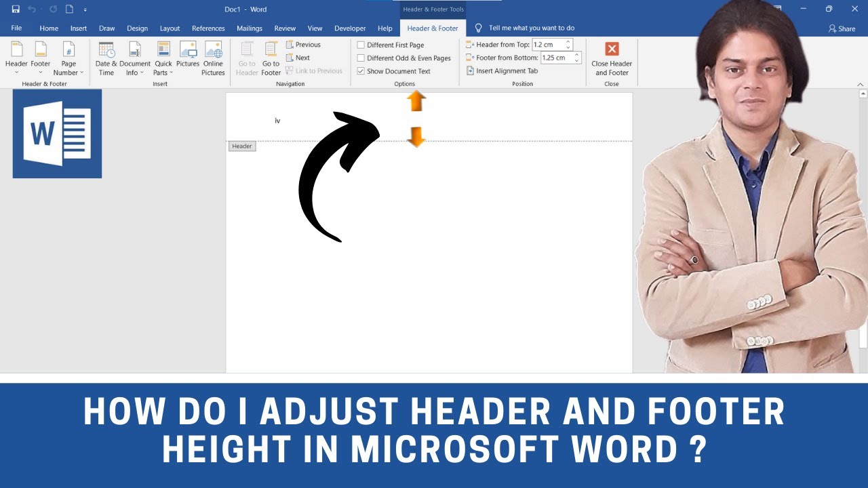Select the Header & Footer tab
Screen dimensions: 868x488
433,28
